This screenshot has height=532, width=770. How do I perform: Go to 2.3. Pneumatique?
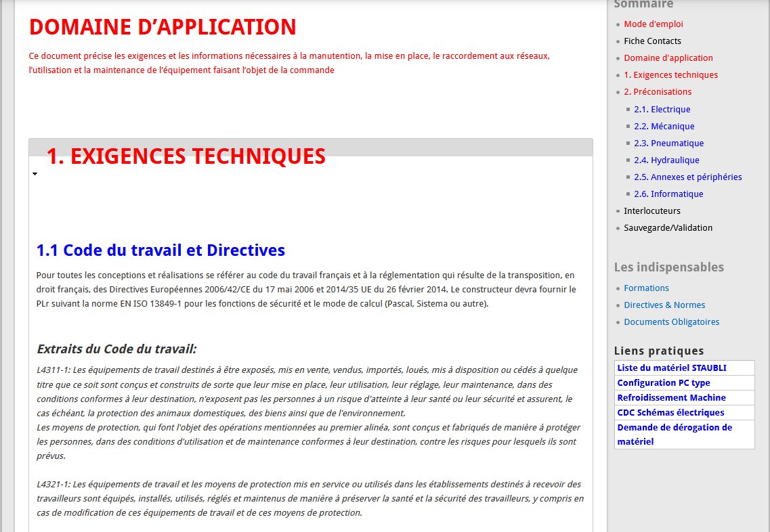click(669, 143)
